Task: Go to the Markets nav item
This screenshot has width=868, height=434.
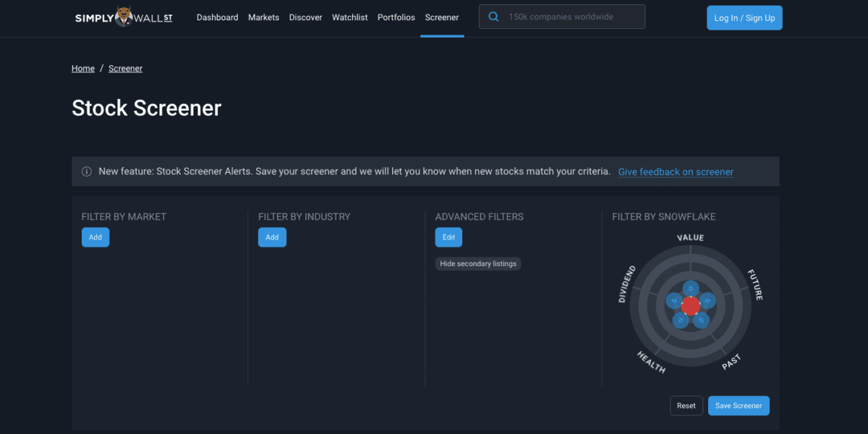Action: coord(263,17)
